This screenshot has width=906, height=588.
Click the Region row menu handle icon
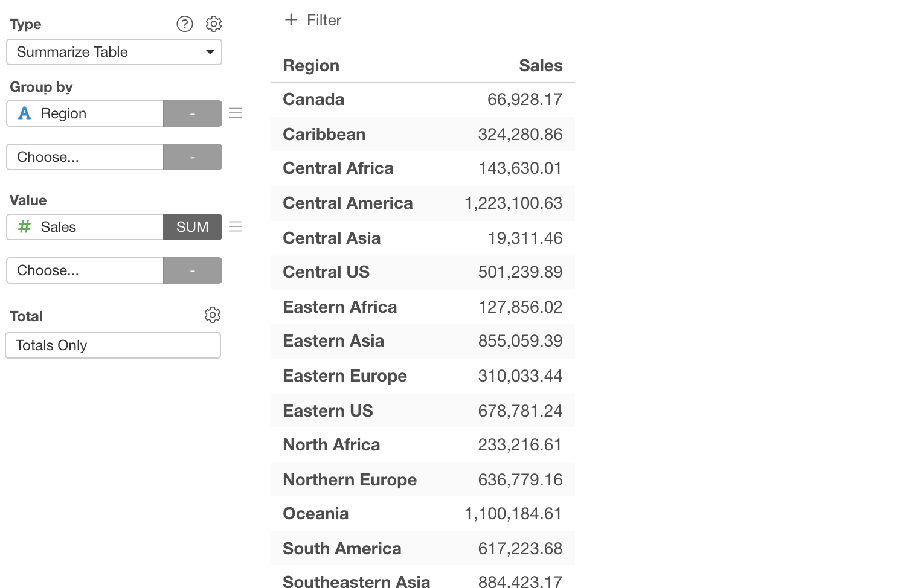(x=236, y=113)
